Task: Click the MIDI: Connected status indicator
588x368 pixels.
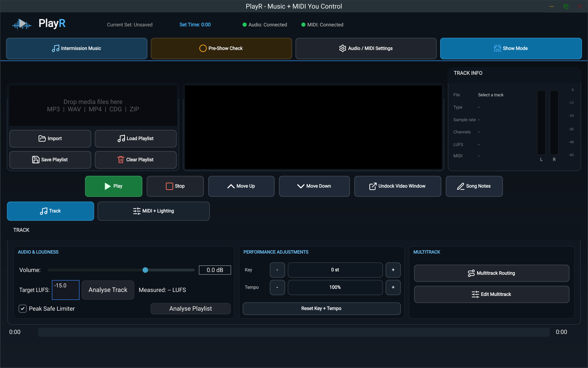Action: (322, 25)
